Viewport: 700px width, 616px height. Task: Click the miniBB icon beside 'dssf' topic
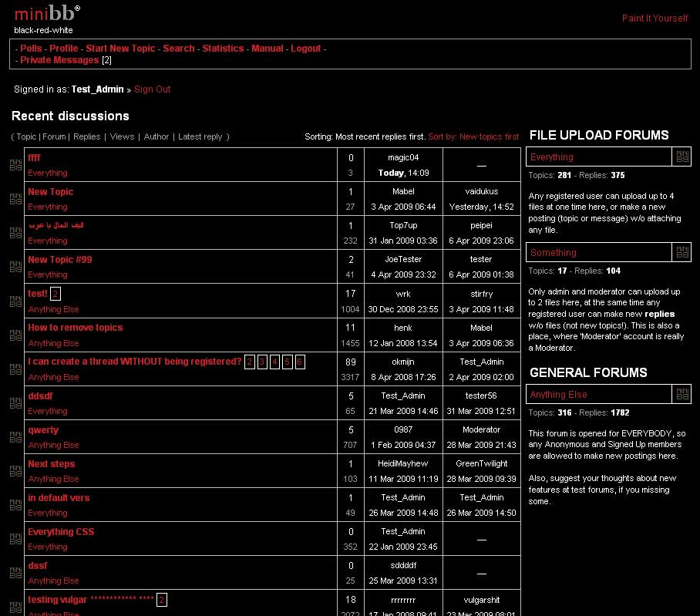tap(15, 572)
